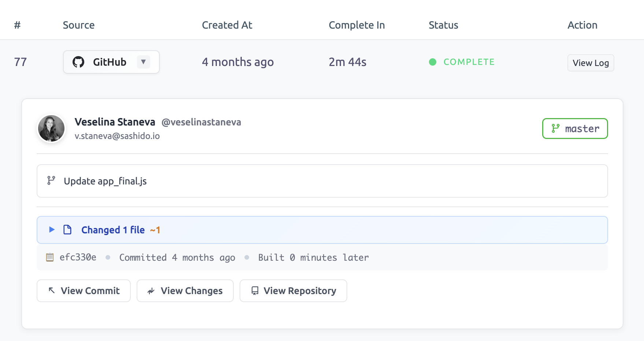Click the GitHub logo icon
644x341 pixels.
[x=78, y=62]
